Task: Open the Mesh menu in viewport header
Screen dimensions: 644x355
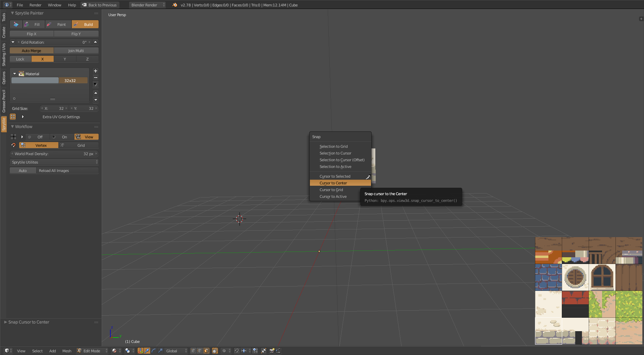Action: (x=67, y=351)
